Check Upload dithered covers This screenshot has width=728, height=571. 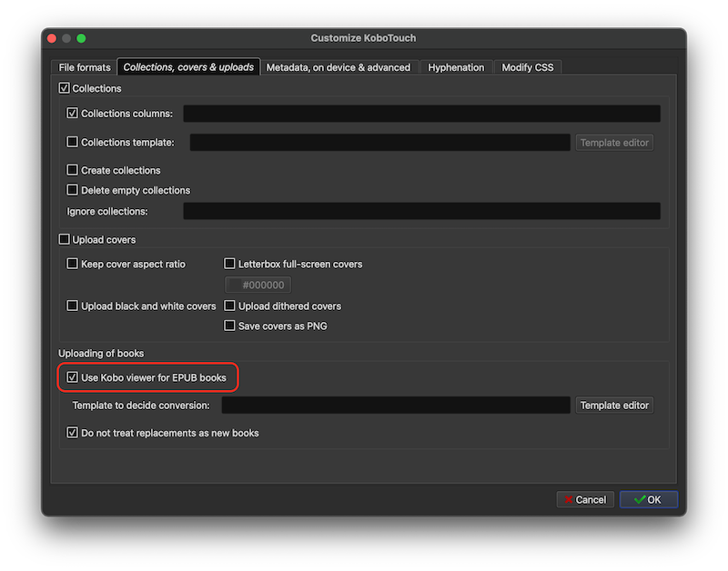coord(229,306)
